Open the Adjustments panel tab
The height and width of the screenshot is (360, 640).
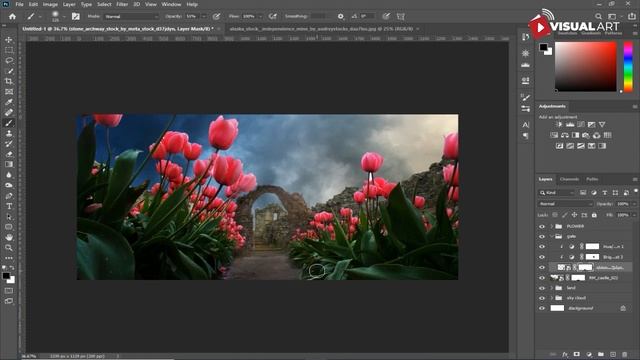coord(552,106)
